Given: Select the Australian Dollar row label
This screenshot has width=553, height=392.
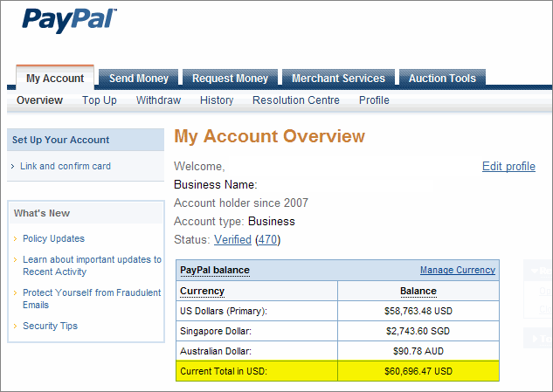Looking at the screenshot, I should click(x=216, y=351).
